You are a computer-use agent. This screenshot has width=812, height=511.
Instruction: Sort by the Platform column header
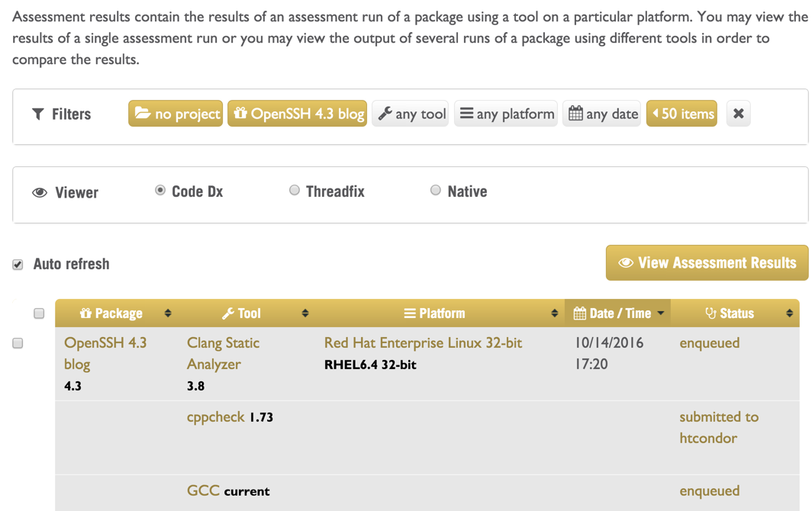pyautogui.click(x=440, y=313)
